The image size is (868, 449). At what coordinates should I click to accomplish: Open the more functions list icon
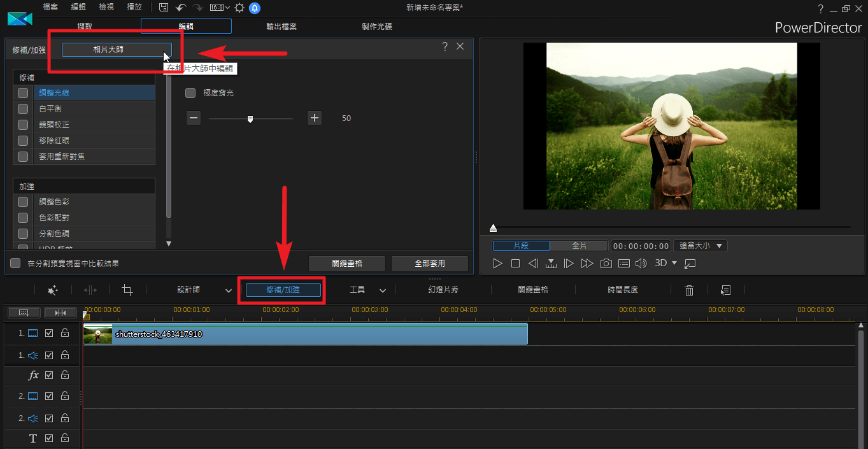click(725, 290)
